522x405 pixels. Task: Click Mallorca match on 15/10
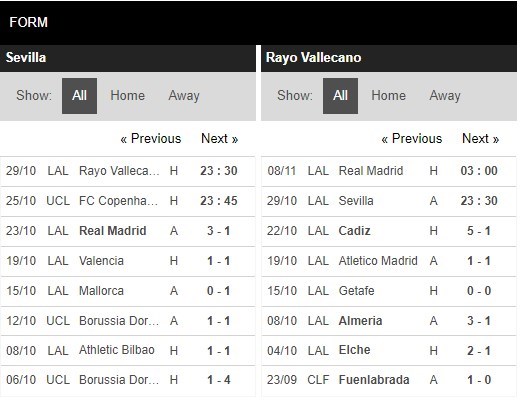click(128, 291)
